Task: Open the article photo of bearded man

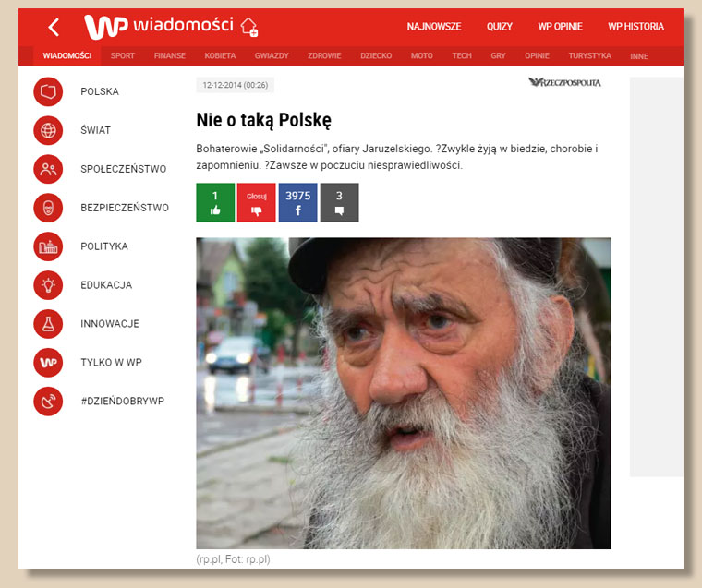Action: tap(404, 393)
